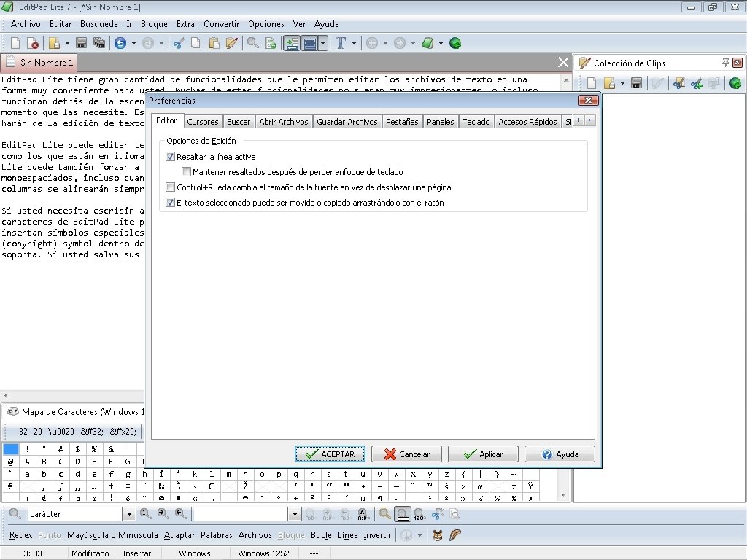This screenshot has height=560, width=747.
Task: Switch to the Teclado tab
Action: click(x=476, y=122)
